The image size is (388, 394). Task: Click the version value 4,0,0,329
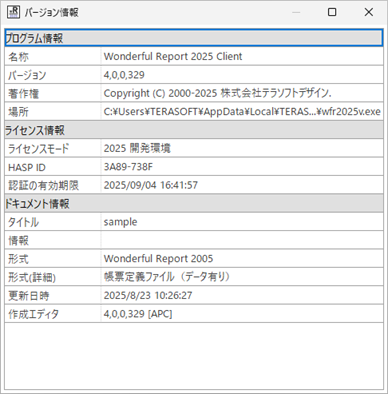[x=124, y=75]
